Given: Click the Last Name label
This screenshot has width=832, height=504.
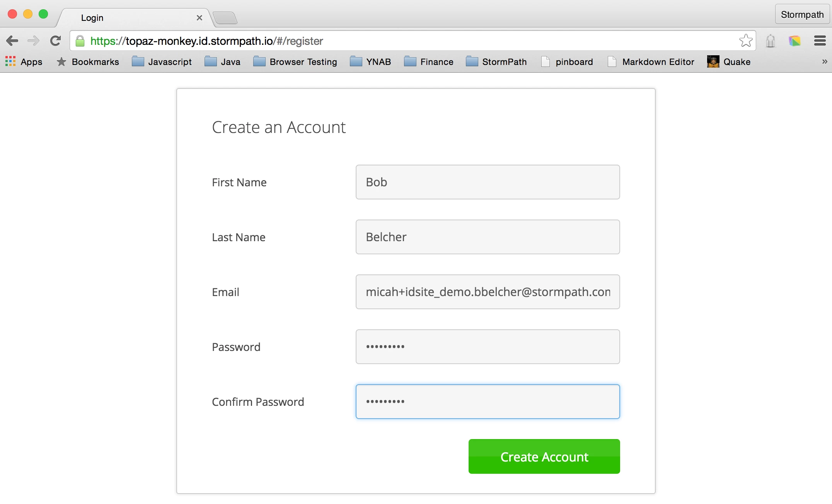Looking at the screenshot, I should coord(239,237).
